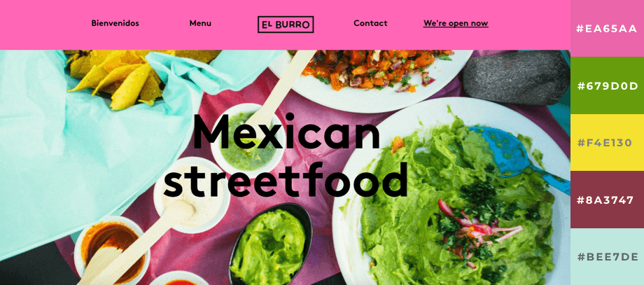Click the large guacamole plate in hero image

tap(451, 197)
